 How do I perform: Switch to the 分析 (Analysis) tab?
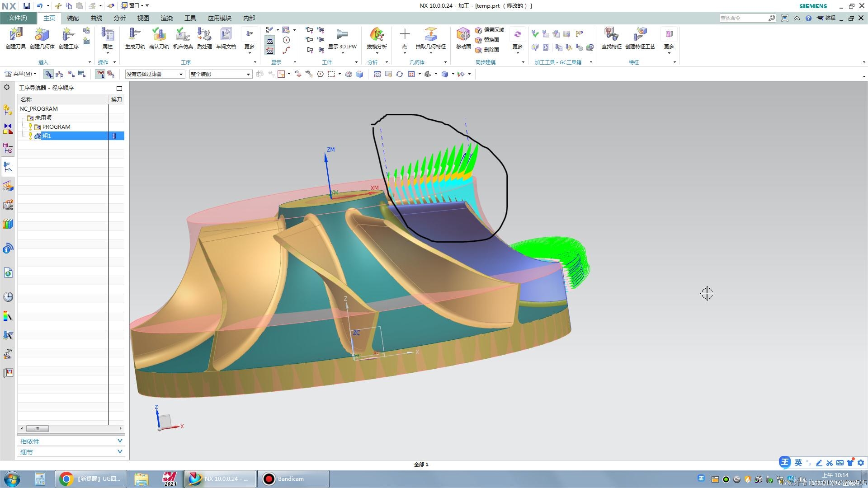click(x=120, y=18)
